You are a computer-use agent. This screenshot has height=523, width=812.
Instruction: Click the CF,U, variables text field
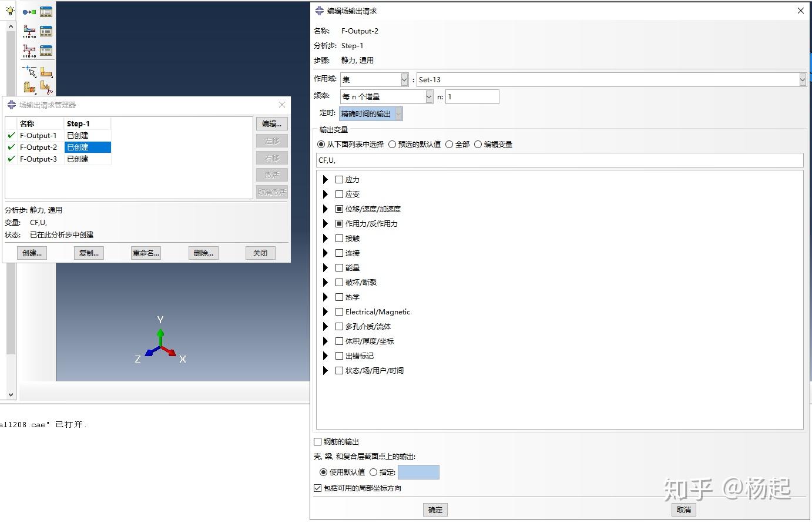pos(559,160)
